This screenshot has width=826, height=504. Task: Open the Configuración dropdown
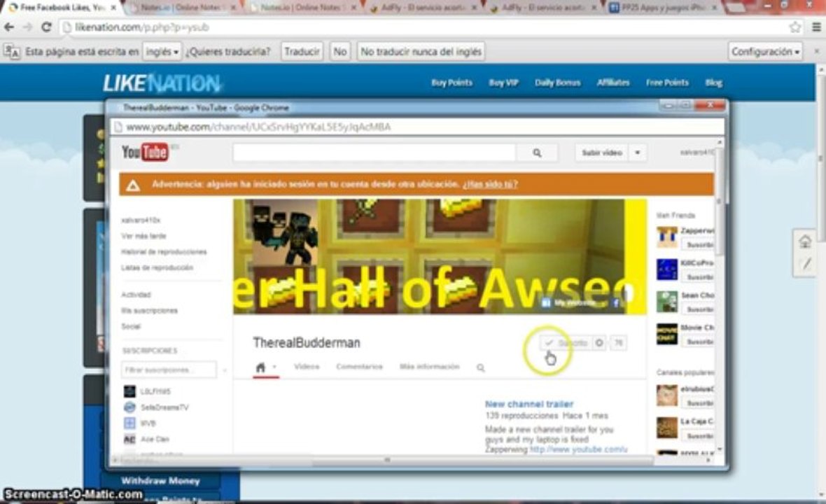coord(765,52)
